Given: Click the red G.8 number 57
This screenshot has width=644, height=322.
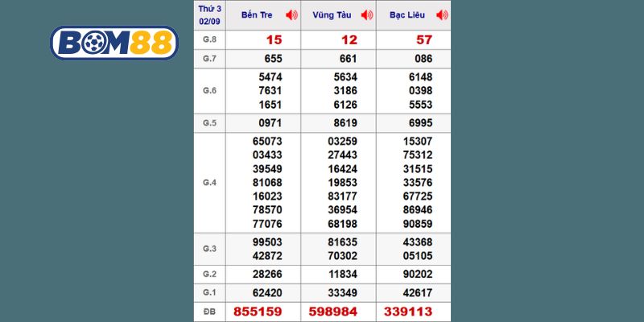Looking at the screenshot, I should tap(424, 39).
